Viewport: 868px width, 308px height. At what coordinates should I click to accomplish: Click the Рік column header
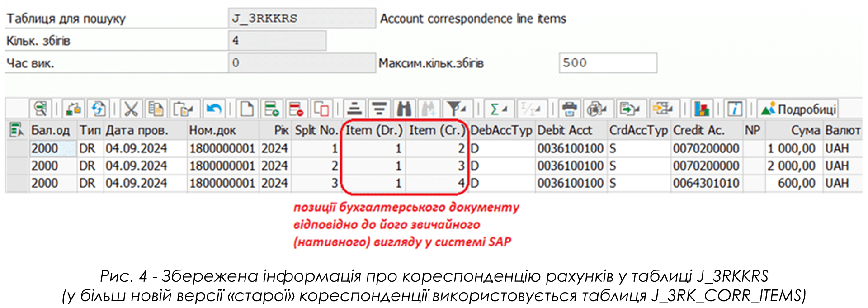tap(275, 130)
